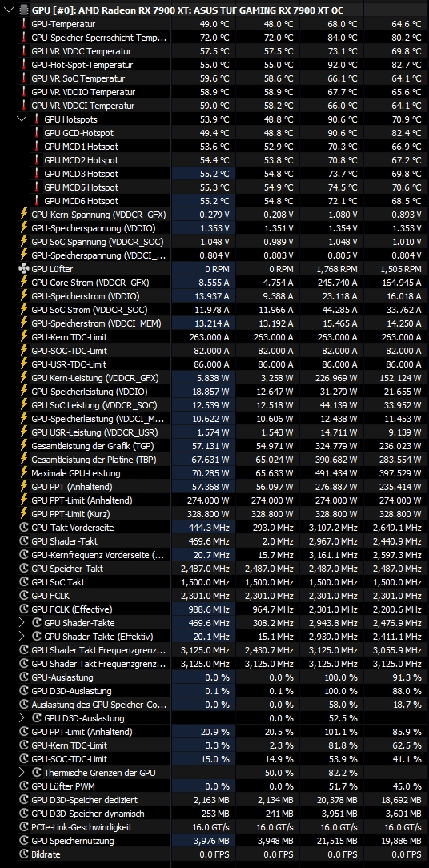Click lightning icon beside Maximale GPU-Leistung
This screenshot has width=429, height=868.
24,472
